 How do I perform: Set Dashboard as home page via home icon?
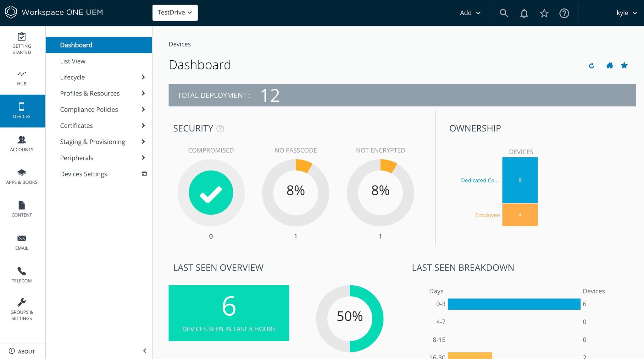point(610,66)
